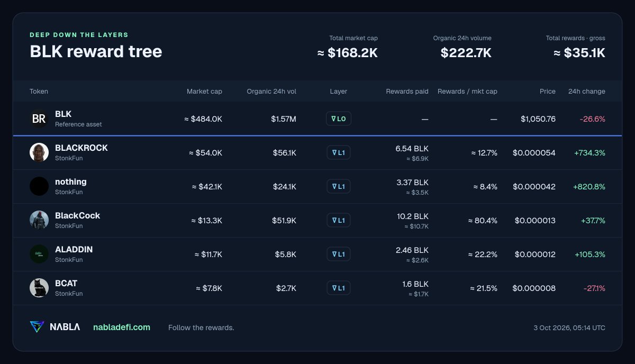Screen dimensions: 635x364
Task: Click BLK price $1,050.76
Action: click(538, 119)
